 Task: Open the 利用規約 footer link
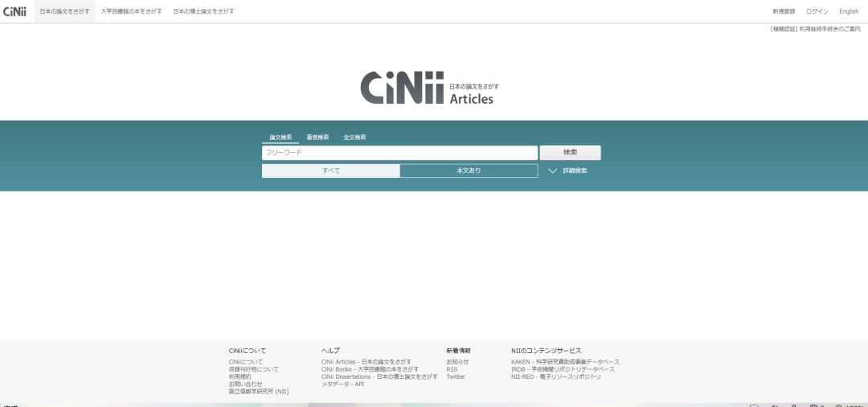click(240, 376)
